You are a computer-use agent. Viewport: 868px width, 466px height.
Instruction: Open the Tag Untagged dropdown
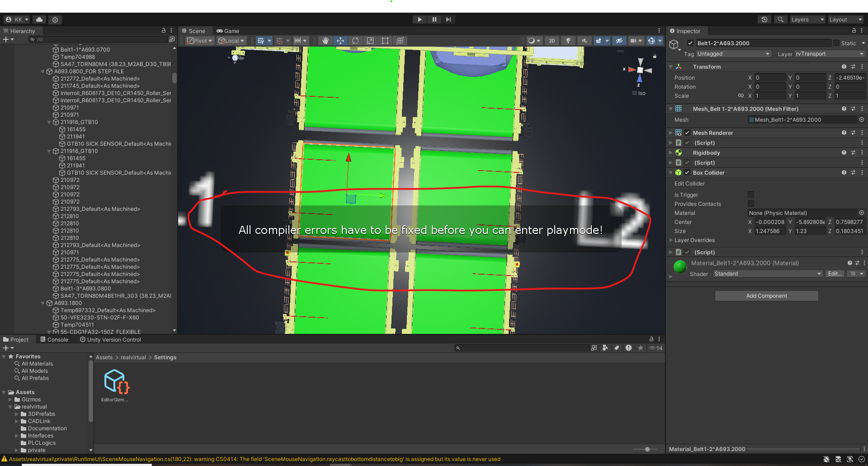tap(733, 53)
